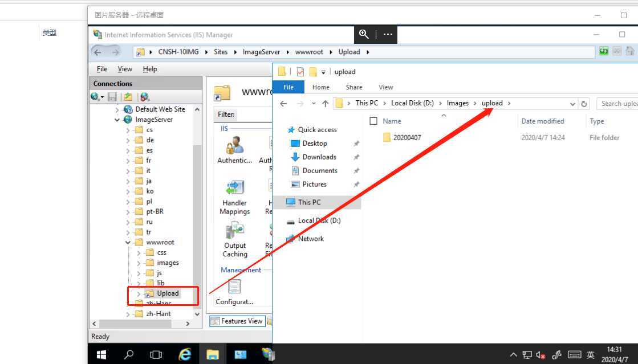638x364 pixels.
Task: Click the properties checkmark in Explorer quick toolbar
Action: (300, 72)
